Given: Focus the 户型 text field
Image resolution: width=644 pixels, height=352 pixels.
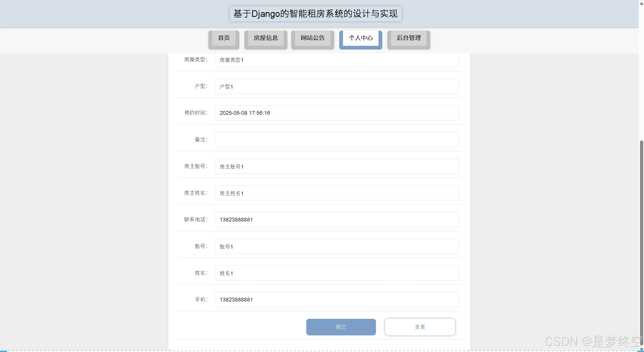Looking at the screenshot, I should pos(336,86).
